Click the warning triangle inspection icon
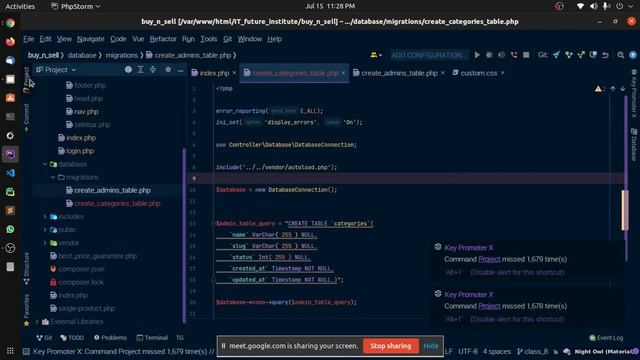 coord(598,89)
